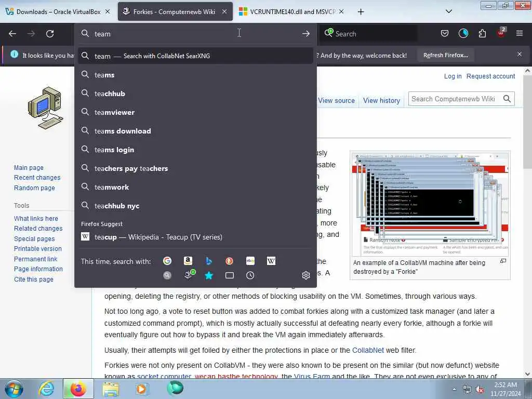Open search settings gear in the dropdown
Viewport: 532px width, 399px height.
[x=306, y=275]
